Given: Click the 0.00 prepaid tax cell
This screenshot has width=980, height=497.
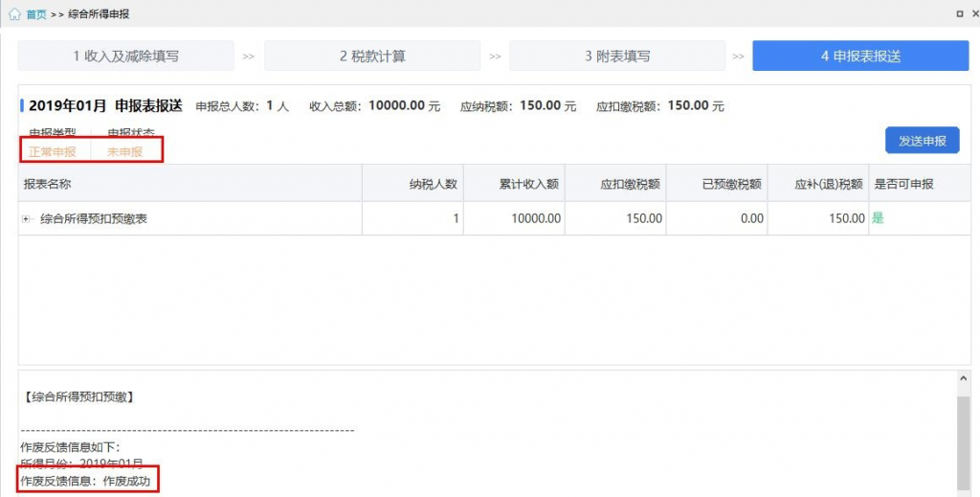Looking at the screenshot, I should (717, 218).
